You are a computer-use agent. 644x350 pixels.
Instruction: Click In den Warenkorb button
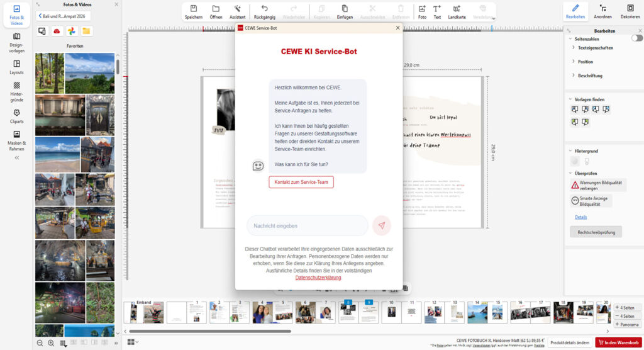tap(618, 342)
